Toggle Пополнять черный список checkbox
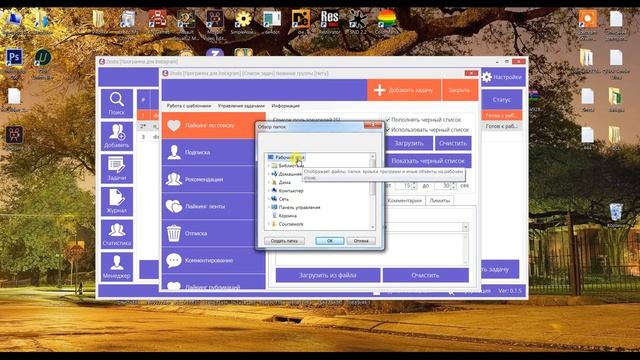This screenshot has width=640, height=360. click(x=388, y=120)
